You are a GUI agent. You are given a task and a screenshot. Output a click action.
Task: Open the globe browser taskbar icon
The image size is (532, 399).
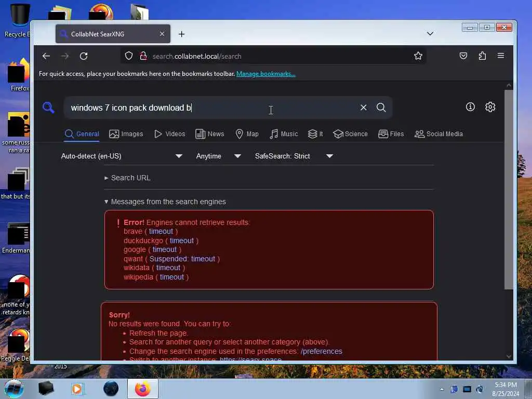click(x=111, y=389)
